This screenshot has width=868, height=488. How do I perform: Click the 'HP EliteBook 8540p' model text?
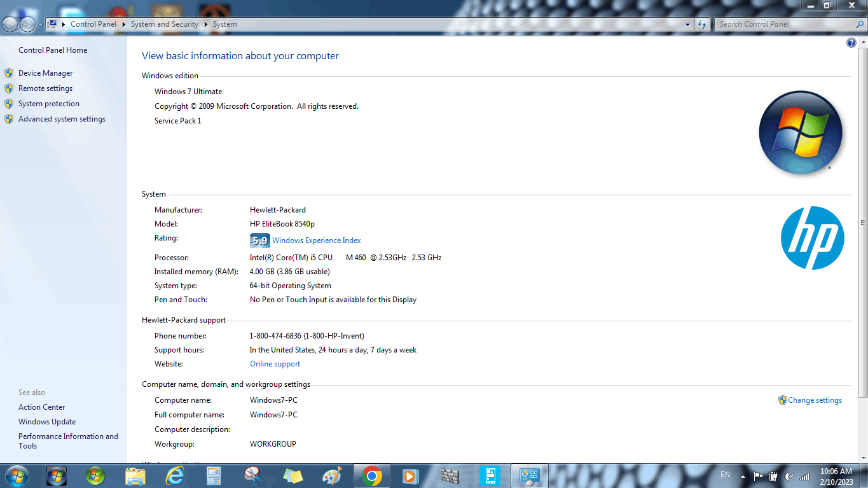(282, 224)
